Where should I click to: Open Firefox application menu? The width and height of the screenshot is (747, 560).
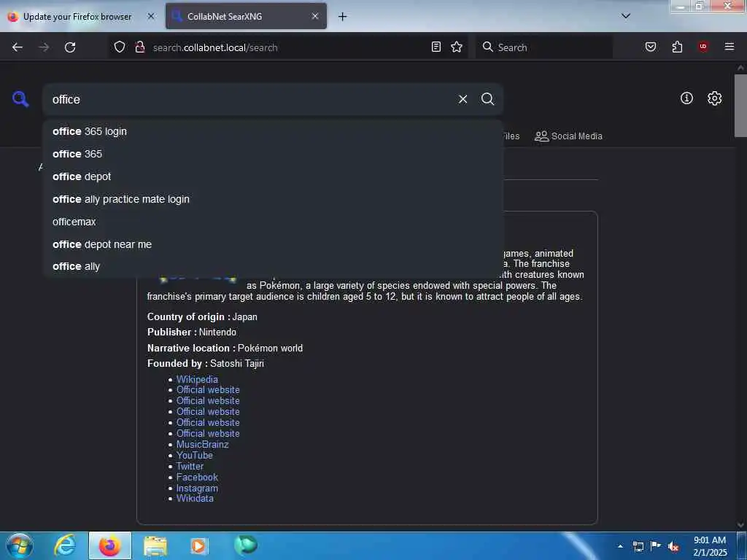[x=729, y=47]
